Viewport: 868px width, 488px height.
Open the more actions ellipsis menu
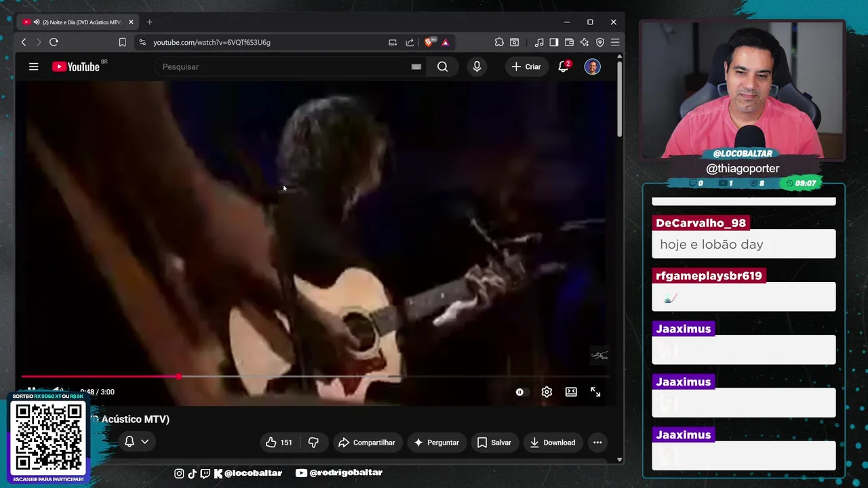[597, 443]
